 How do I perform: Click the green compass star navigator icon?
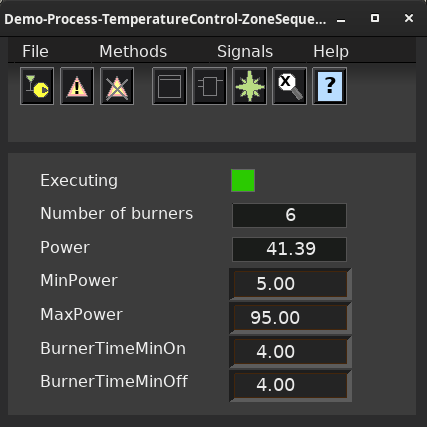[249, 86]
